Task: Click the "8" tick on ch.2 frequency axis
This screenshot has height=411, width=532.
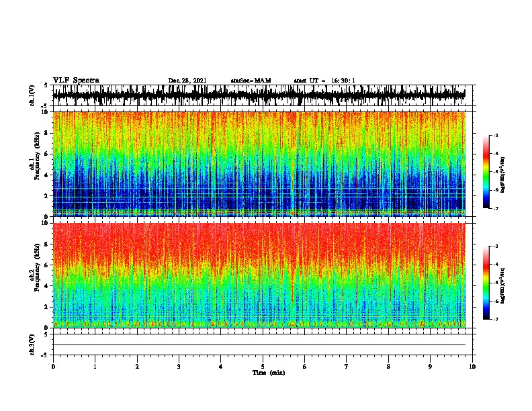Action: [48, 244]
